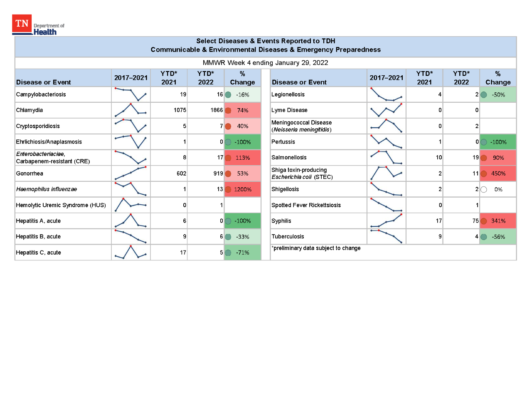Click the green indicator dot beside Campylobacteriosis -16%
The width and height of the screenshot is (532, 411).
pos(228,95)
